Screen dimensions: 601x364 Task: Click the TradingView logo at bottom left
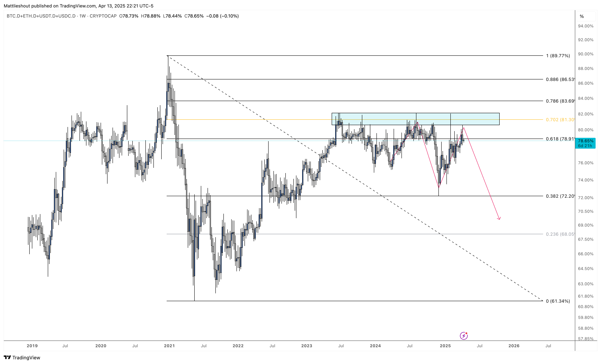pyautogui.click(x=8, y=357)
